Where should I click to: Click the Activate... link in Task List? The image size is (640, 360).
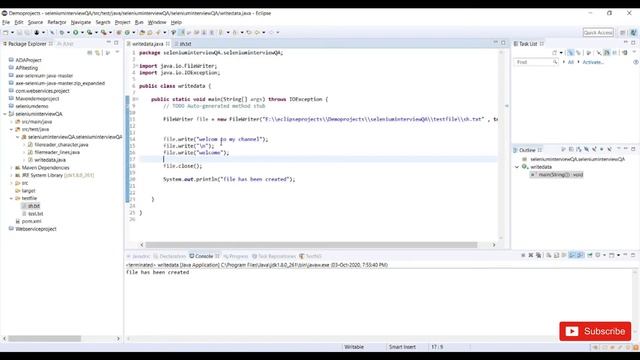tap(593, 62)
